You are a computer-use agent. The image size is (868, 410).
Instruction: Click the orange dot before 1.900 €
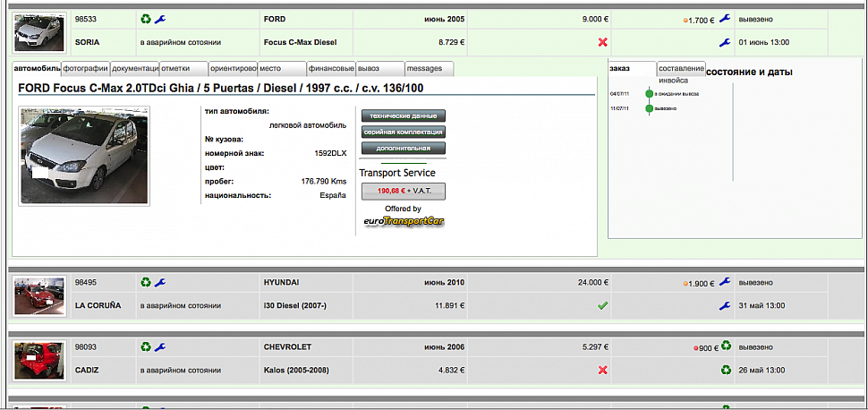click(x=685, y=285)
